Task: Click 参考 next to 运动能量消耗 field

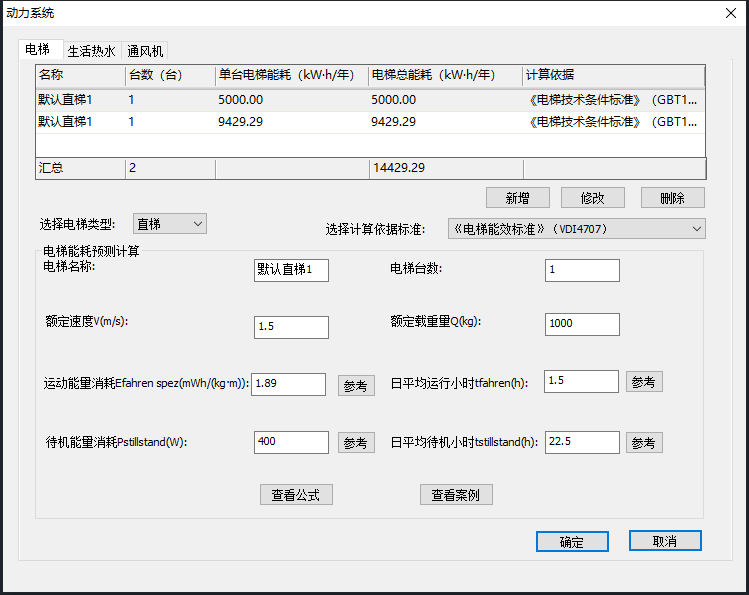Action: pyautogui.click(x=356, y=385)
